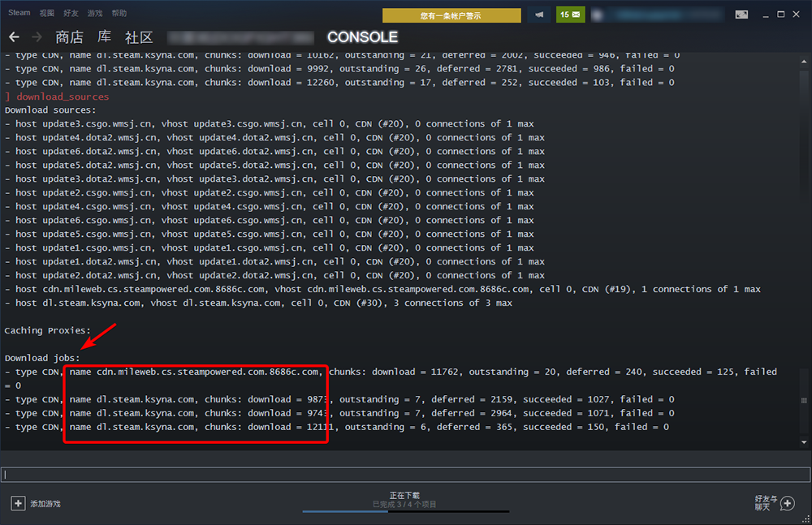Open the 游戏 menu

(x=95, y=13)
